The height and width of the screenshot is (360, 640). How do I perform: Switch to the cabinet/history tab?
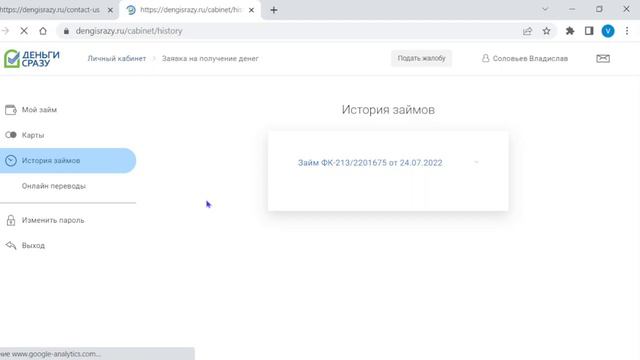tap(191, 10)
